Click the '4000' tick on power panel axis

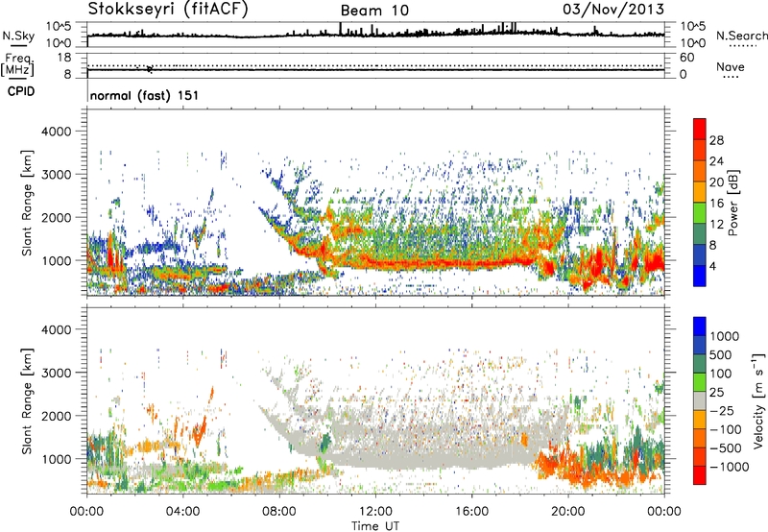[56, 132]
